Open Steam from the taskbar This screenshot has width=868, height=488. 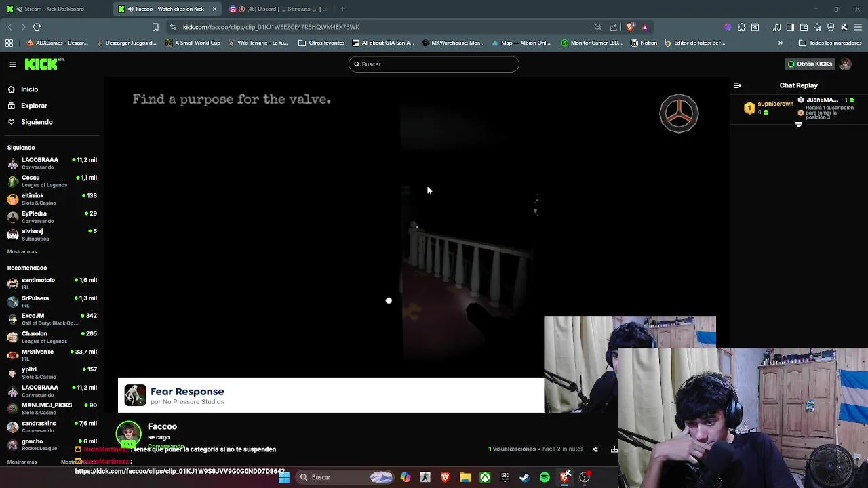524,477
